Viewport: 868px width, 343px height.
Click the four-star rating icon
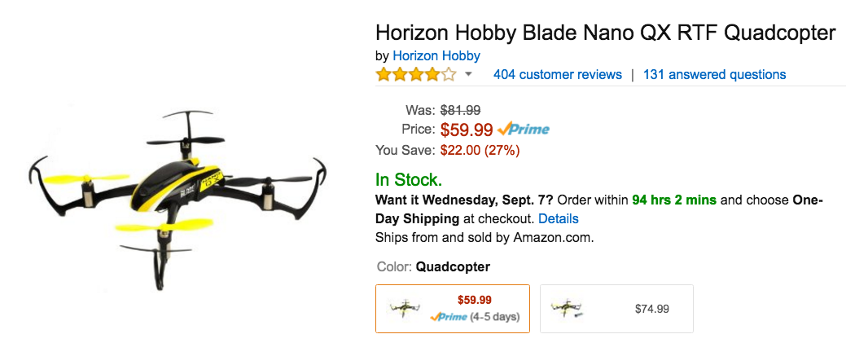pyautogui.click(x=415, y=75)
